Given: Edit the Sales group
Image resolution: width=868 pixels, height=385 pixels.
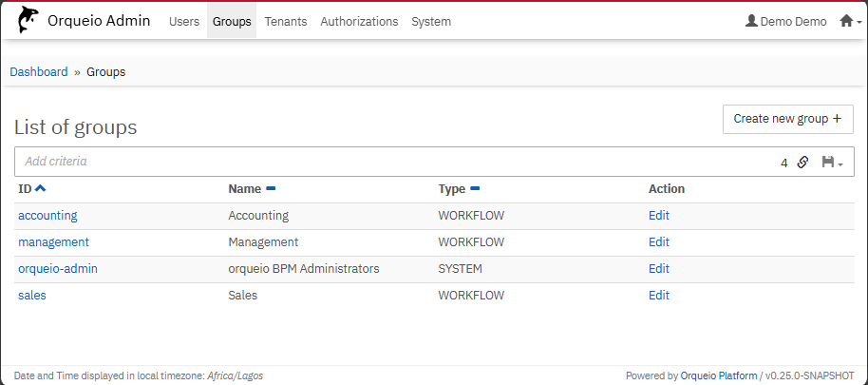Looking at the screenshot, I should [659, 296].
